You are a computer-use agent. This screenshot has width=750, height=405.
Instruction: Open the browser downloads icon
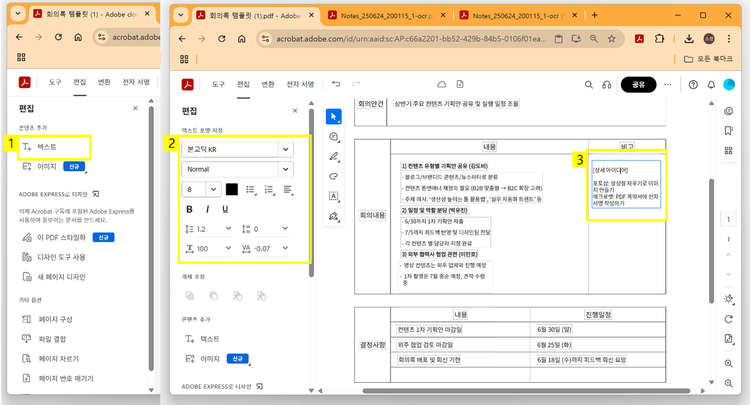689,39
